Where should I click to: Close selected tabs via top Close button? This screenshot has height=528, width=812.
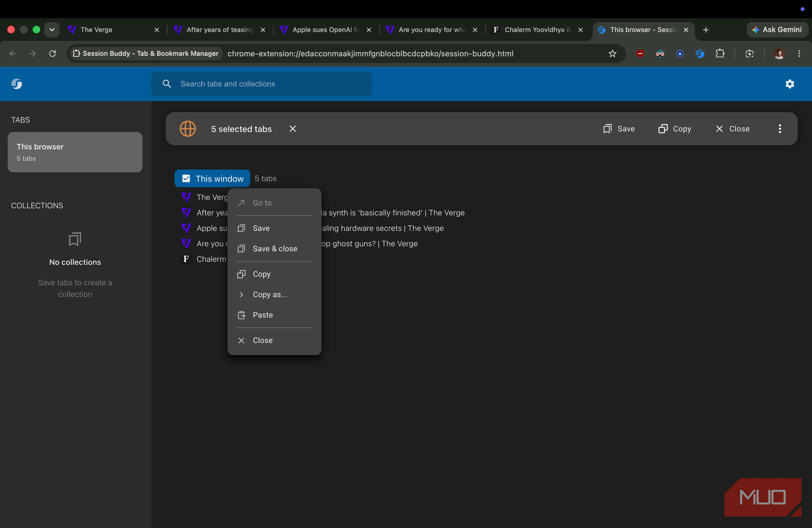(x=732, y=129)
